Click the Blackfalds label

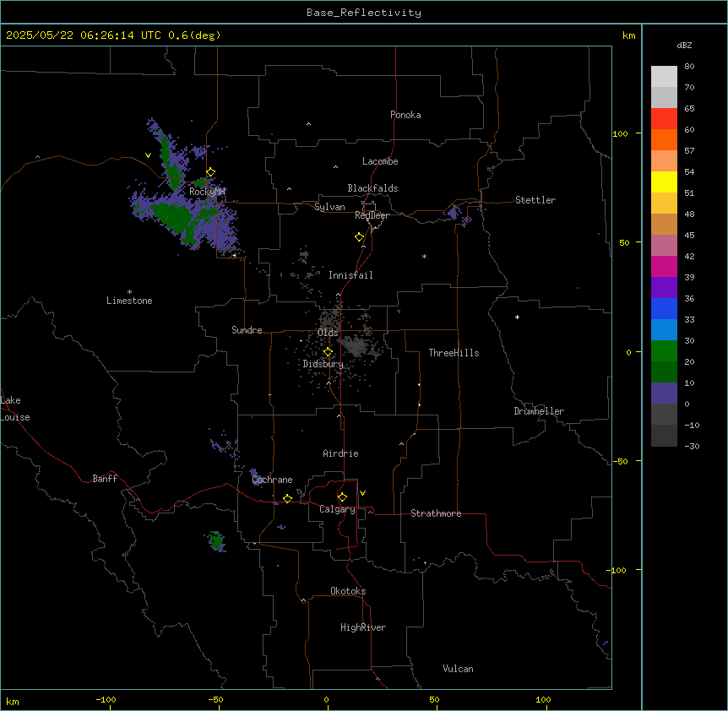click(372, 188)
